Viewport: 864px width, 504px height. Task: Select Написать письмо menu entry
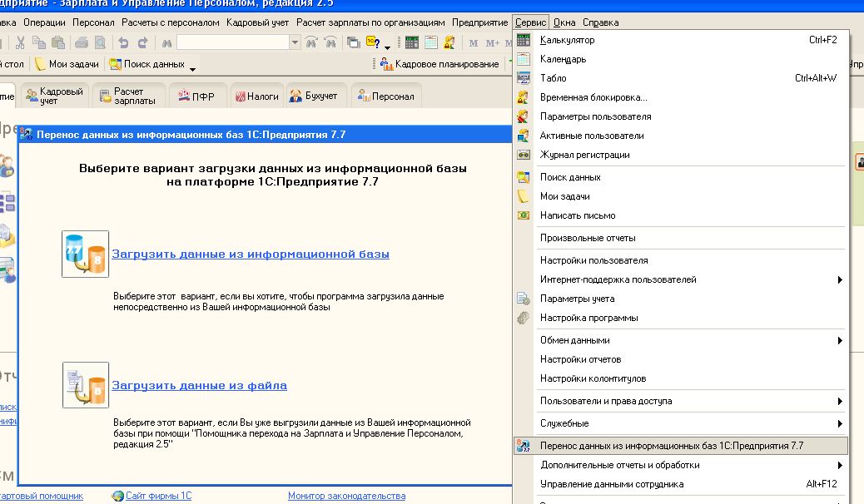(x=681, y=215)
